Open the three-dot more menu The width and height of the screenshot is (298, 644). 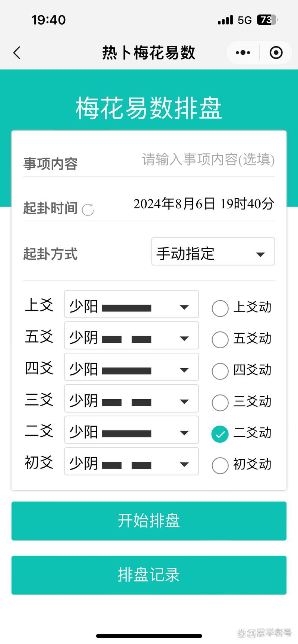tap(243, 53)
